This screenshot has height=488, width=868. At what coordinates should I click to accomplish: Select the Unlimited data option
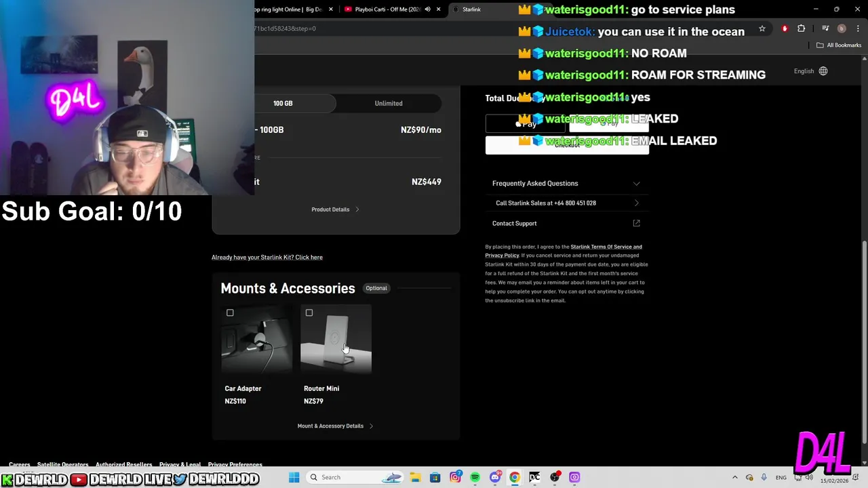(389, 103)
